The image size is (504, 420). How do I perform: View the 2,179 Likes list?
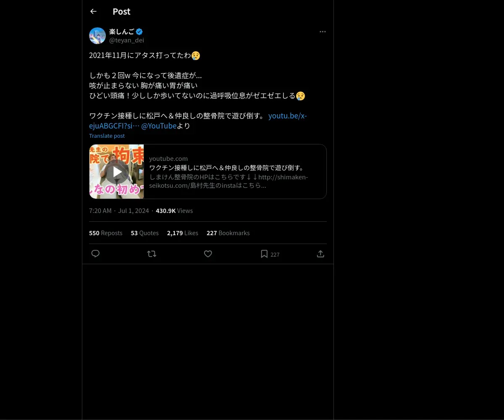(183, 233)
